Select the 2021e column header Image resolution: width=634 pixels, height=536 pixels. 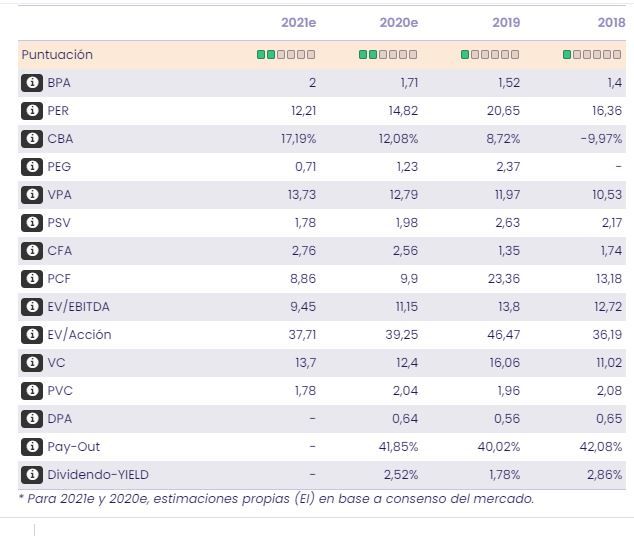[297, 23]
